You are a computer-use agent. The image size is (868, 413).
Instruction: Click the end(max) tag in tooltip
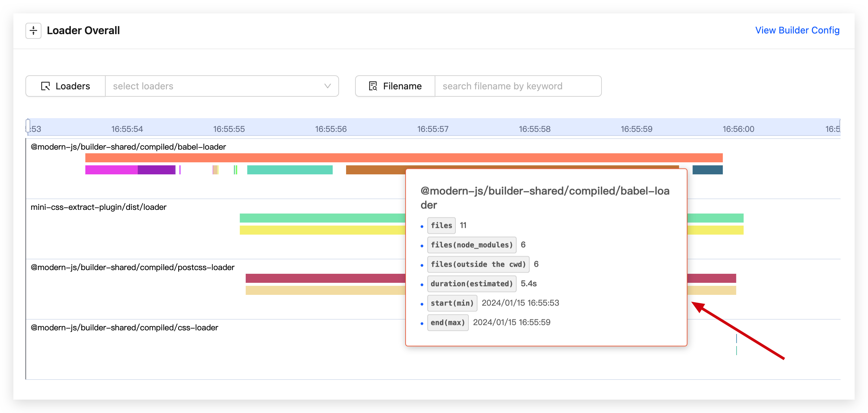[x=447, y=323]
